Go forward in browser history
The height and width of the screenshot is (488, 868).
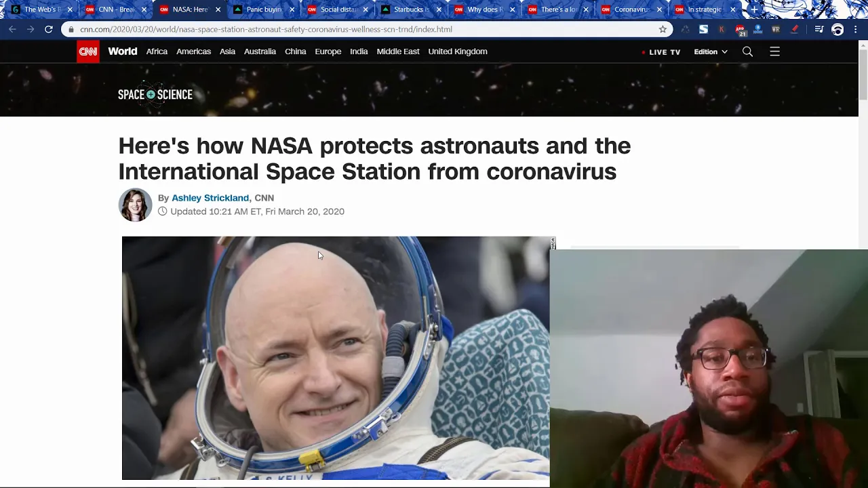tap(31, 29)
